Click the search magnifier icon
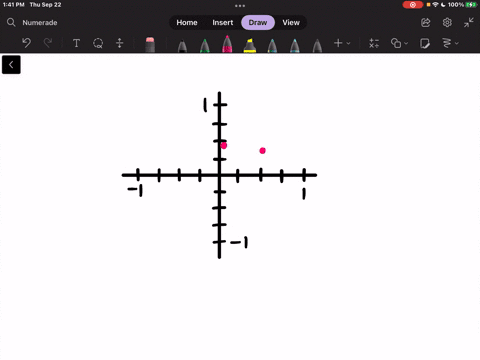The image size is (480, 360). (11, 22)
